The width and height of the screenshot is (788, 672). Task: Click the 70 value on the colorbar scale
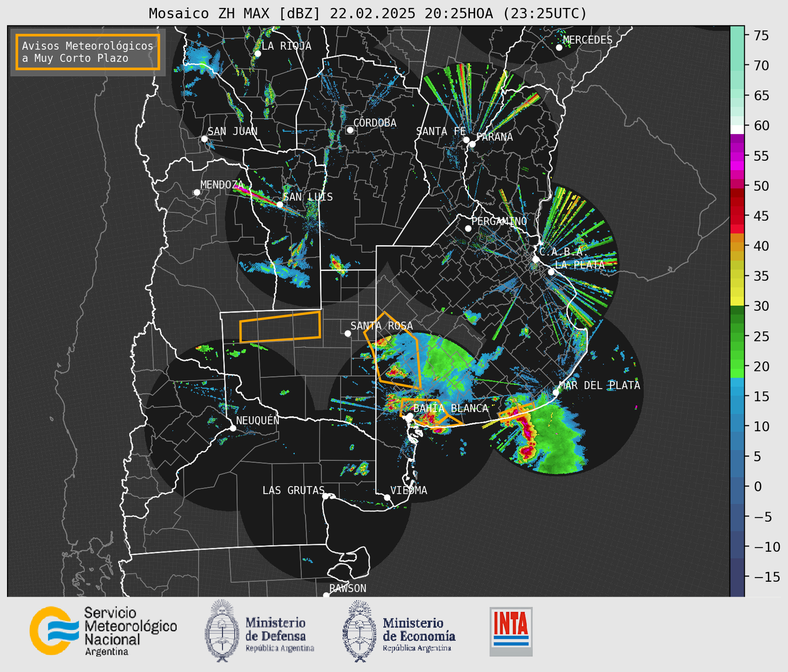(761, 65)
